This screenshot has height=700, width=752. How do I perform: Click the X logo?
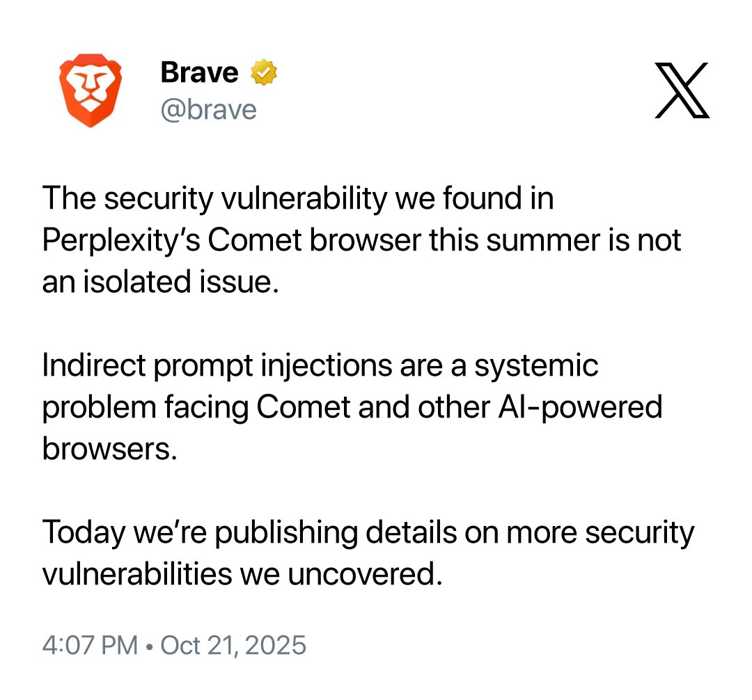682,90
